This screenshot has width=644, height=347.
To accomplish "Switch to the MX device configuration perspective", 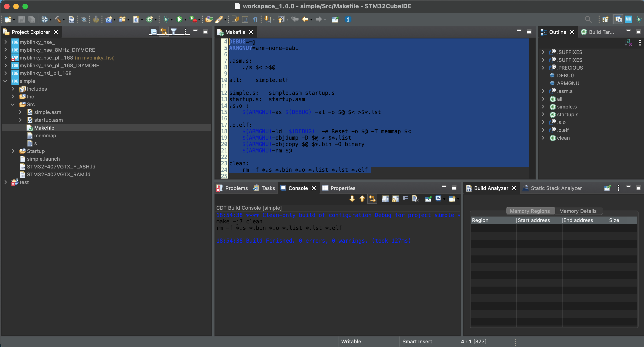I will tap(628, 19).
